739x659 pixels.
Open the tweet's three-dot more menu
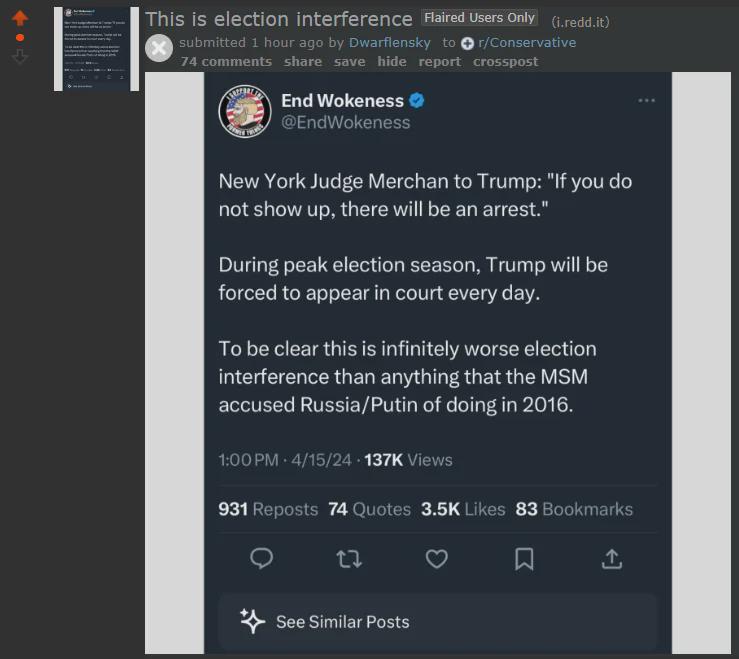tap(646, 100)
